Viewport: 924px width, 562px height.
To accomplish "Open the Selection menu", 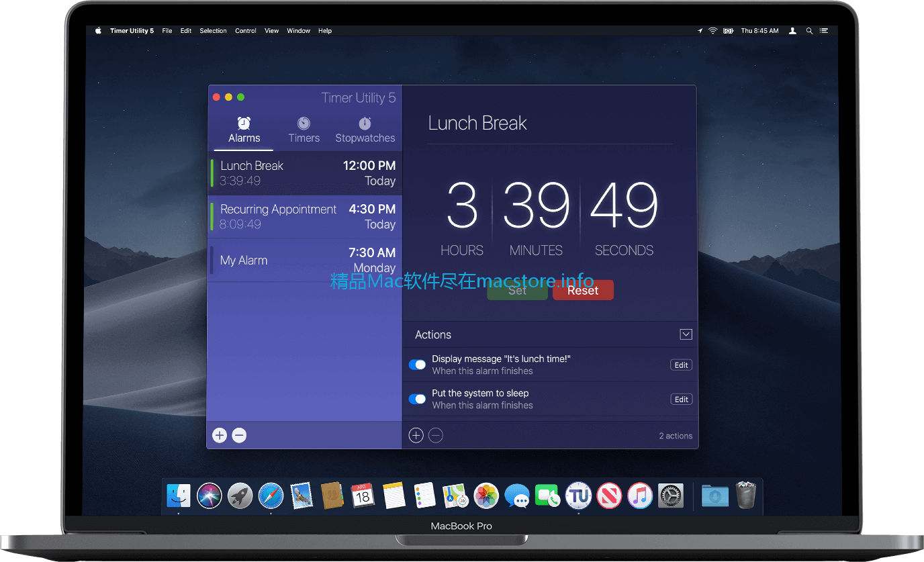I will click(x=213, y=31).
